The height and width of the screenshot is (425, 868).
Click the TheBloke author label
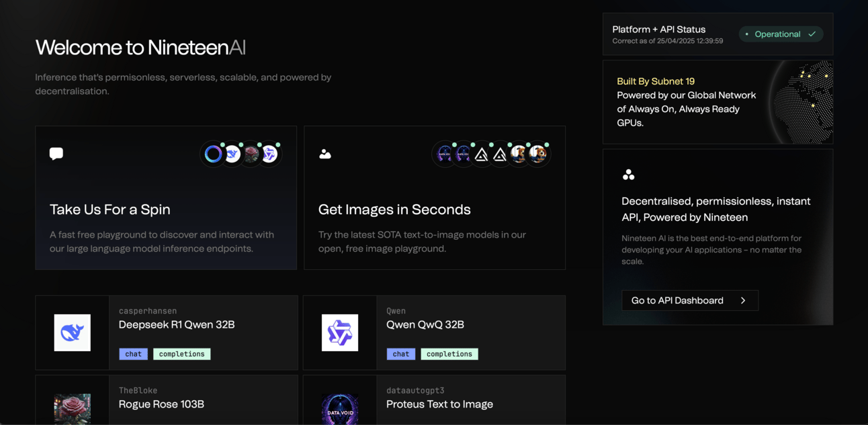(138, 390)
